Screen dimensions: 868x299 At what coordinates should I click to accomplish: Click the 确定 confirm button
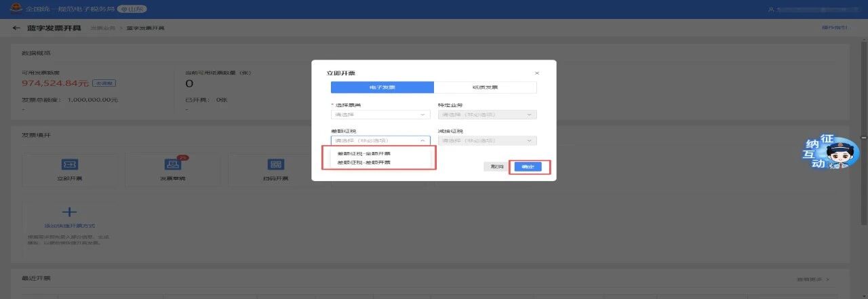click(x=528, y=167)
